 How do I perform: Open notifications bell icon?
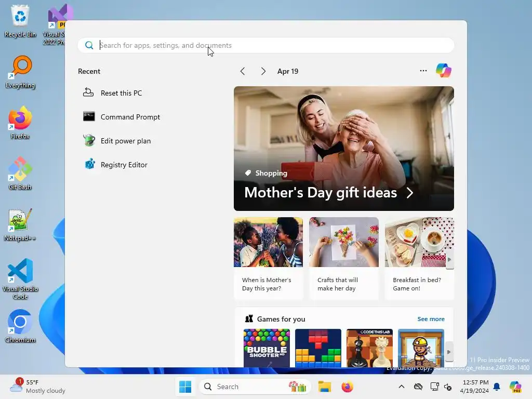497,387
